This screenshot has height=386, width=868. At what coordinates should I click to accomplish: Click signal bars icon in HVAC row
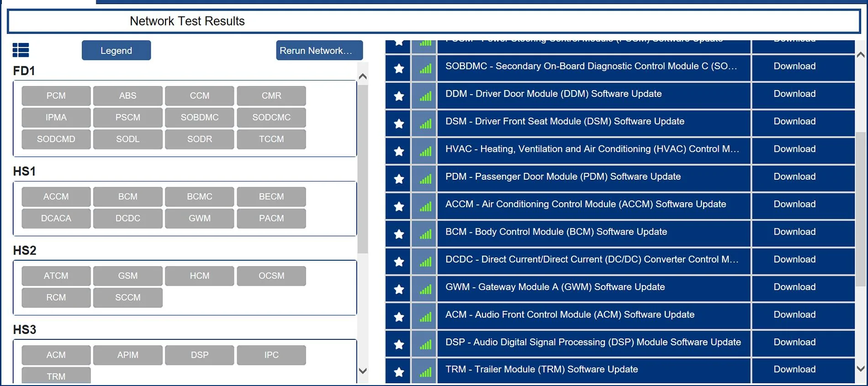[425, 151]
